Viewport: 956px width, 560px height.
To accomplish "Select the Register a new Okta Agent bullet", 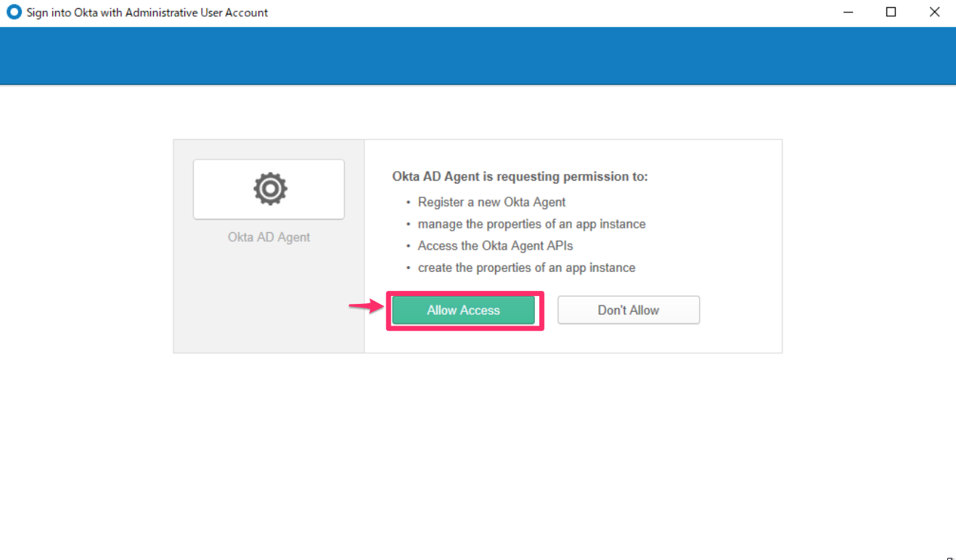I will coord(491,202).
